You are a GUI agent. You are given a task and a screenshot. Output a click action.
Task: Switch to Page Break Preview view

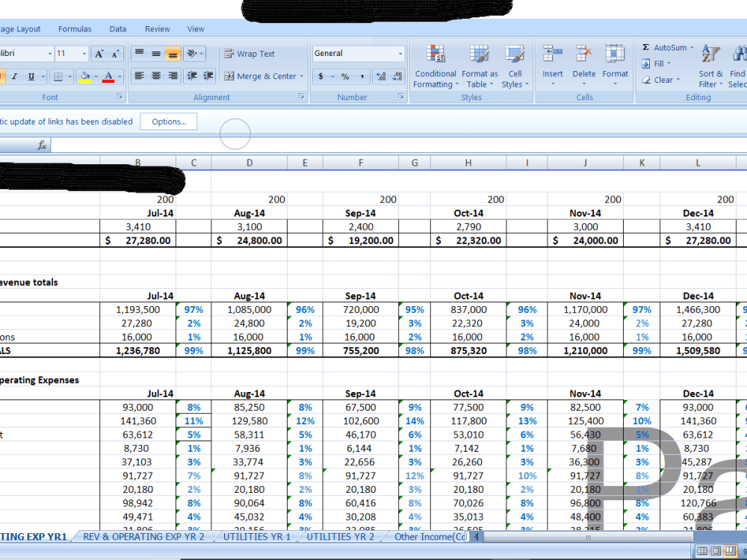(731, 551)
